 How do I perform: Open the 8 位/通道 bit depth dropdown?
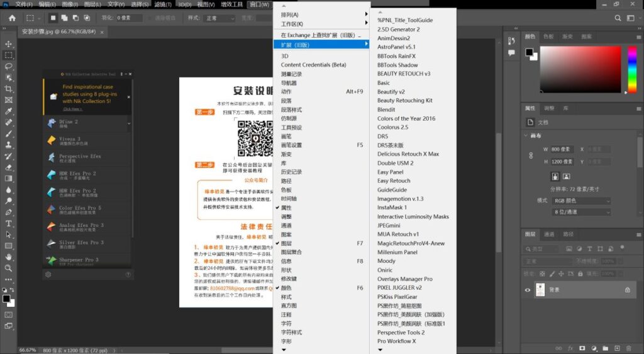coord(580,212)
